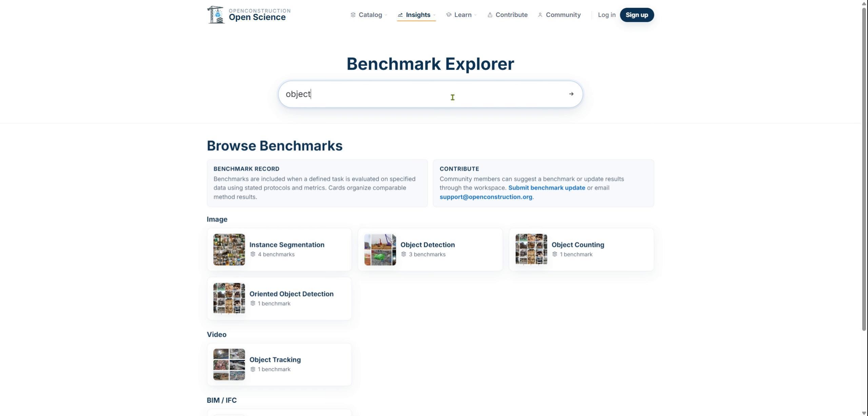Click layers icon under Oriented Object Detection
This screenshot has height=416, width=868.
(x=253, y=303)
